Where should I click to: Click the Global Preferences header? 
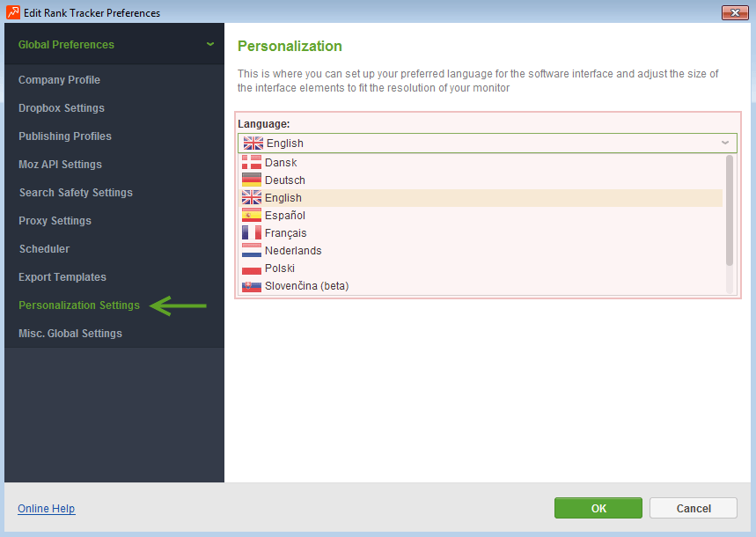[114, 44]
